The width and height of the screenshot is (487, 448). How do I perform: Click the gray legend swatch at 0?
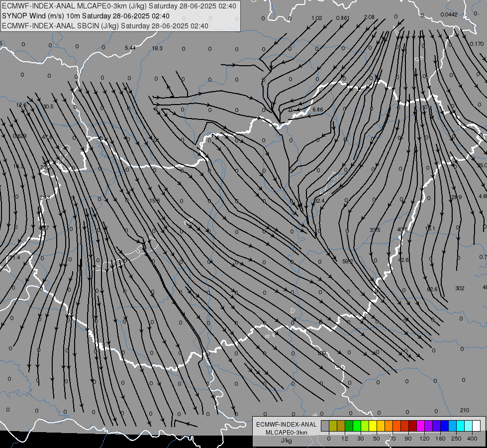325,426
